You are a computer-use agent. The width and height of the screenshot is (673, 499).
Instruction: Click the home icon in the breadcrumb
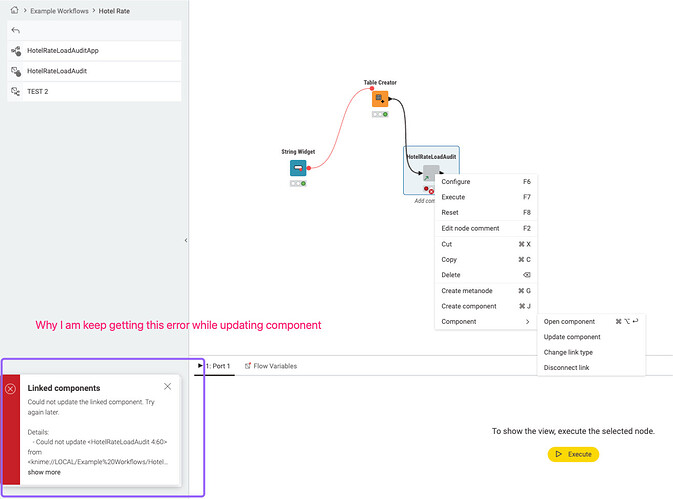tap(15, 10)
